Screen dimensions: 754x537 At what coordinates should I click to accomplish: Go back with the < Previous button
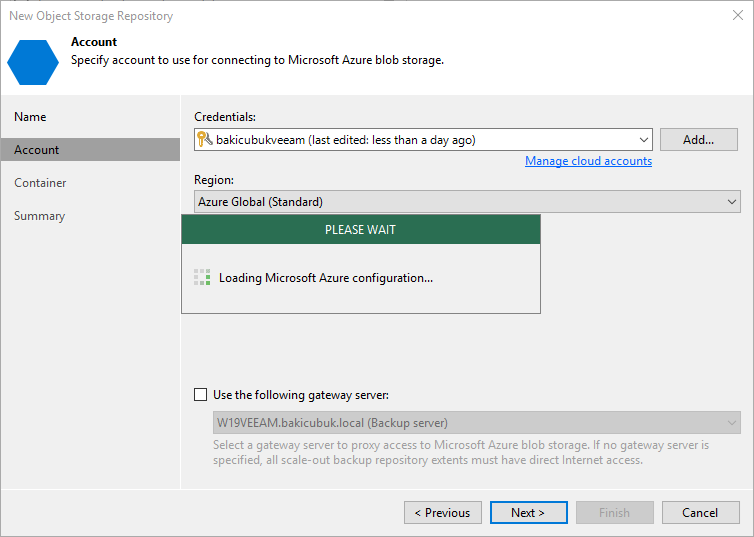pos(443,512)
